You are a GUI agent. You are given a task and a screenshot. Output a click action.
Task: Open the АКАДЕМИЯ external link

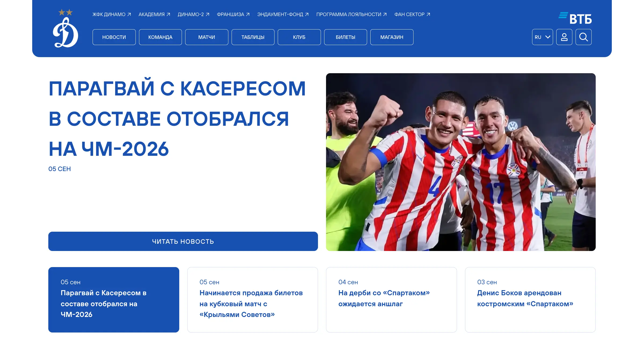tap(154, 14)
